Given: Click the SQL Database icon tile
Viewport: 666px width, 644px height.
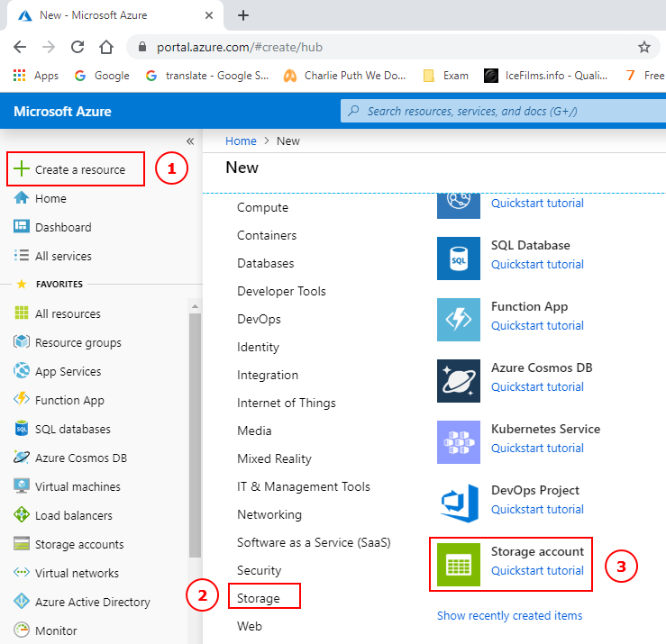Looking at the screenshot, I should [459, 258].
